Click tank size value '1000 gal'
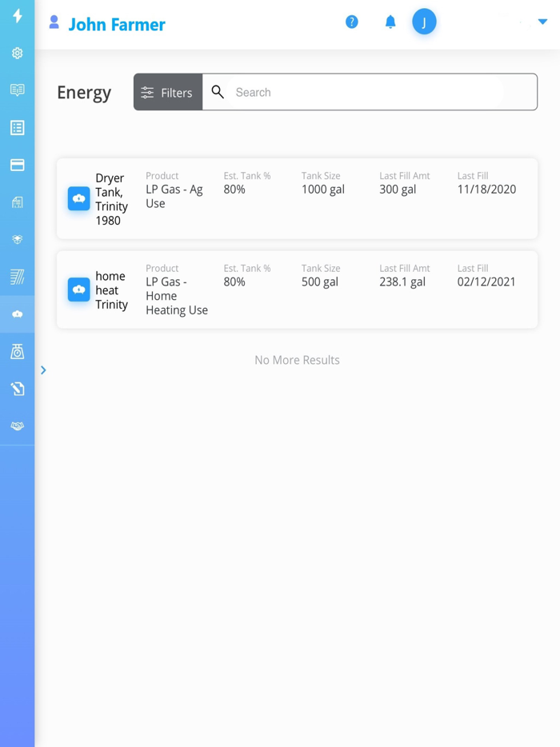Screen dimensions: 560x747 click(x=322, y=189)
